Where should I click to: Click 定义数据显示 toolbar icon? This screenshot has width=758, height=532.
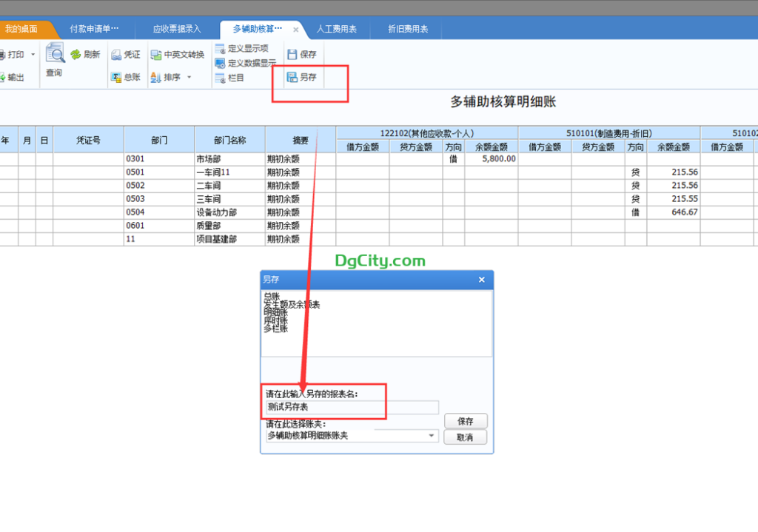point(220,63)
